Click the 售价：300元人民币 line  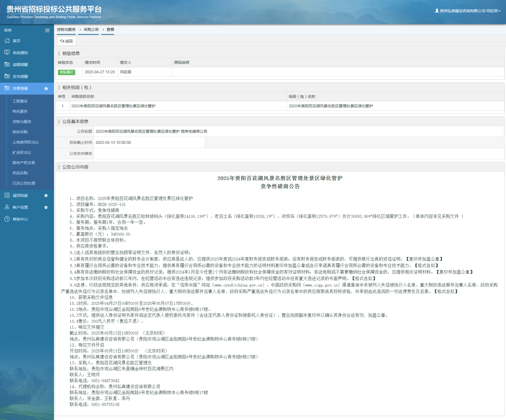point(106,321)
